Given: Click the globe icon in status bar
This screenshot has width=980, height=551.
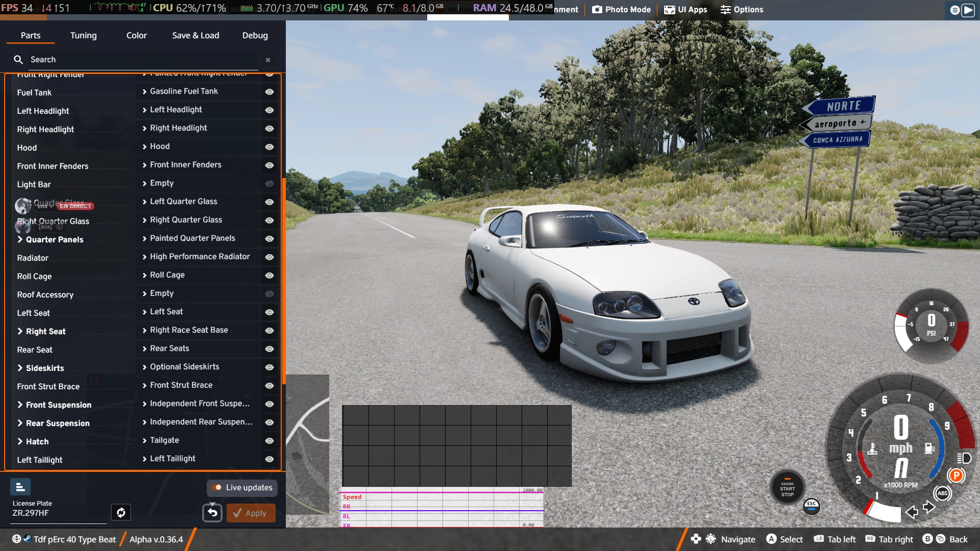Looking at the screenshot, I should point(16,539).
